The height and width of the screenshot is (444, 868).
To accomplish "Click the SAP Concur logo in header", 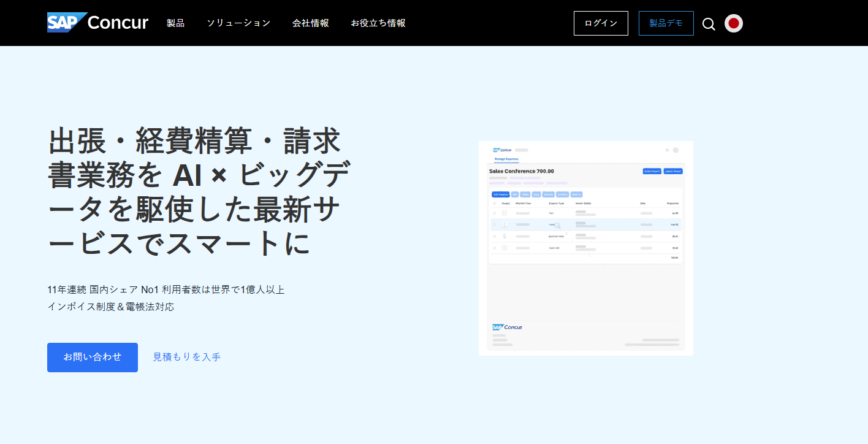I will [97, 23].
